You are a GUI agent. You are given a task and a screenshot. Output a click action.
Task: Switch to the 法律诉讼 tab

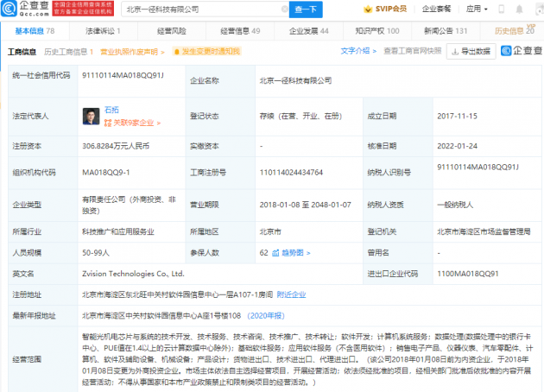click(103, 31)
